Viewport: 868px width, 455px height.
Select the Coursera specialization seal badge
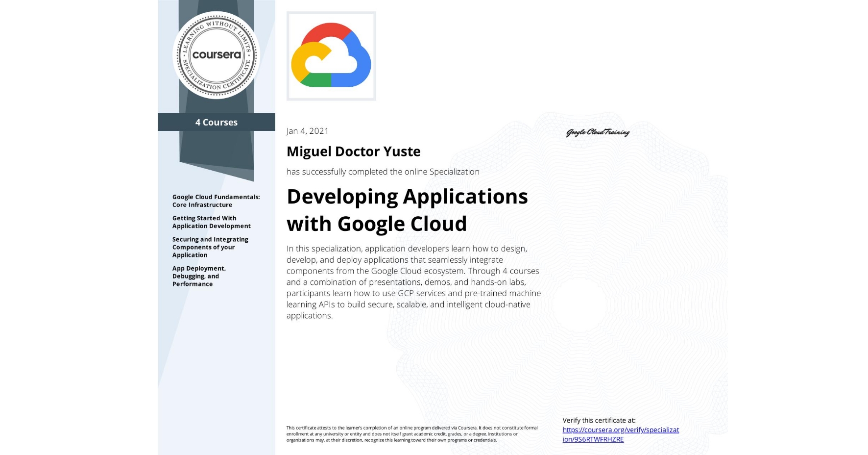pyautogui.click(x=217, y=56)
